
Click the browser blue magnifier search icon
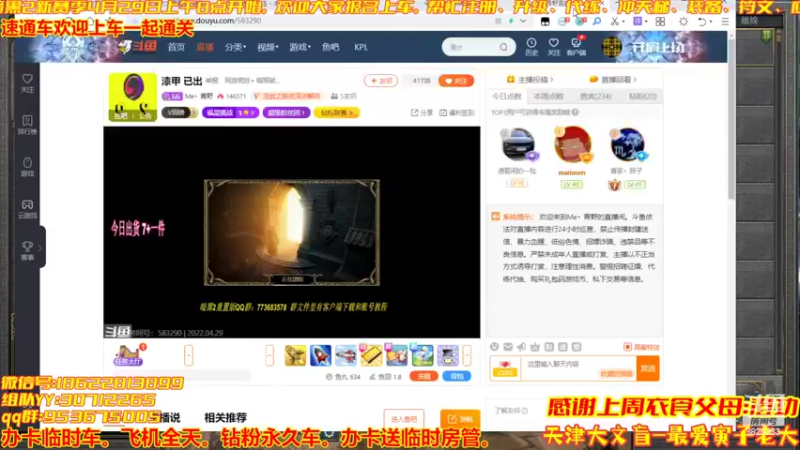(x=596, y=21)
